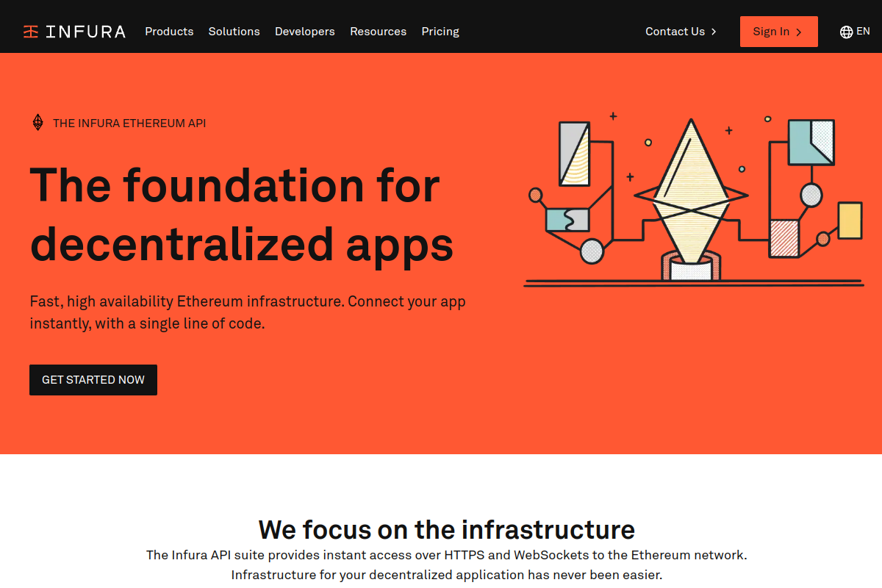Image resolution: width=882 pixels, height=588 pixels.
Task: Click the chevron arrow next to Contact Us
Action: point(714,32)
